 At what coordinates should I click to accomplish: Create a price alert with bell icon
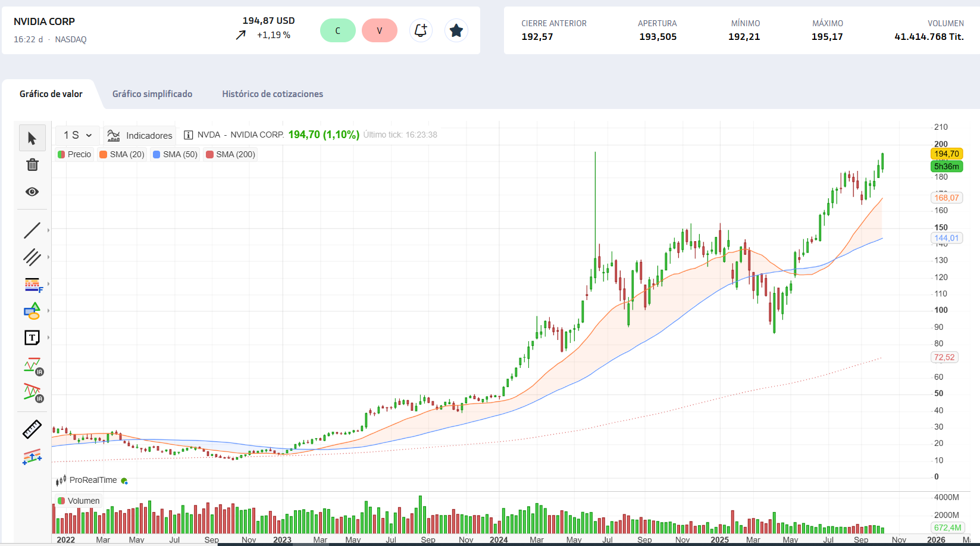tap(421, 30)
